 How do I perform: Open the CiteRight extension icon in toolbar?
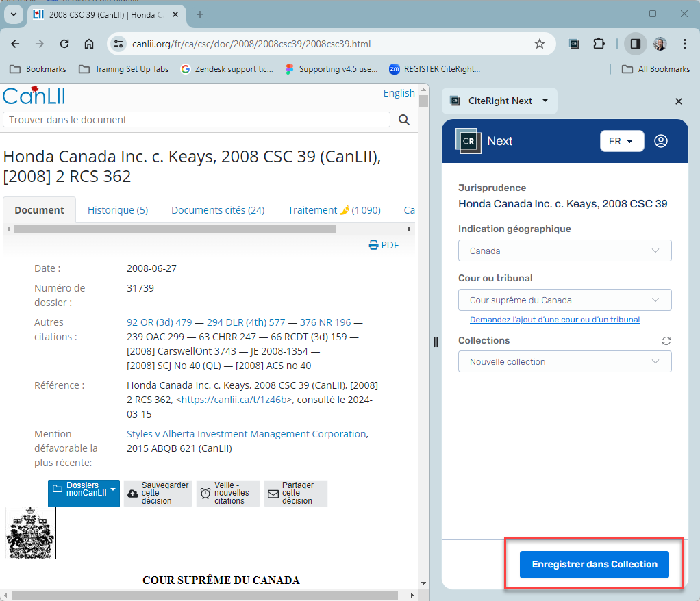(x=574, y=44)
